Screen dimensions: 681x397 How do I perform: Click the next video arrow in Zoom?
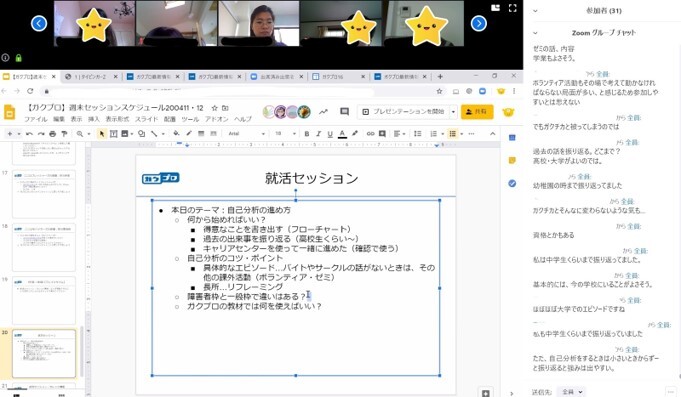click(479, 23)
